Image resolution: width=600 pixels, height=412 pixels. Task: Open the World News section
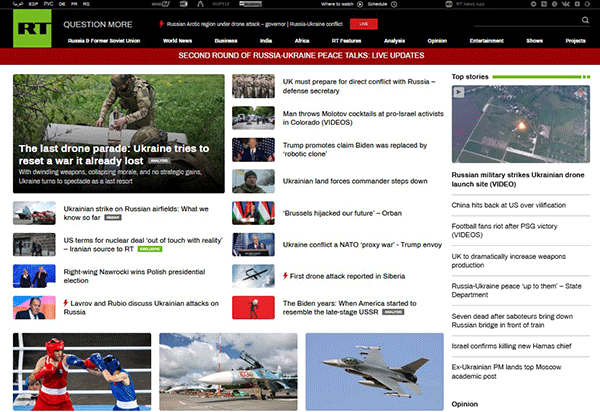tap(178, 41)
